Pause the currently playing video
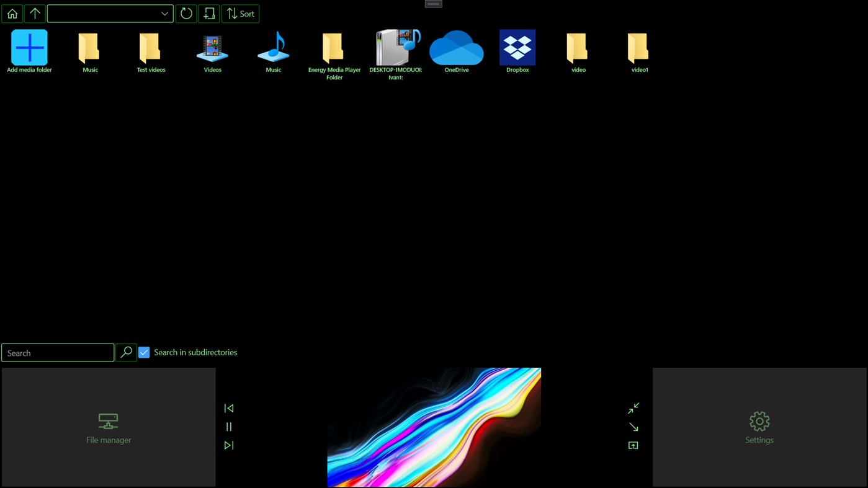Screen dimensions: 868x488 click(228, 426)
